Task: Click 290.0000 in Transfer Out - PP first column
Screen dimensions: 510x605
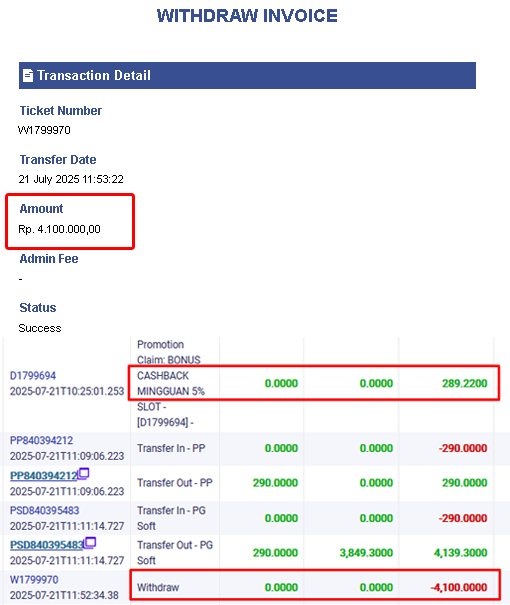Action: coord(275,483)
